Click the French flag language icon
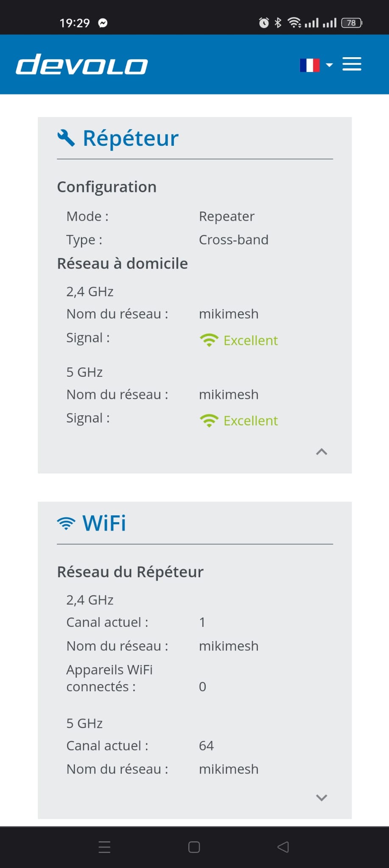The width and height of the screenshot is (389, 868). click(310, 65)
